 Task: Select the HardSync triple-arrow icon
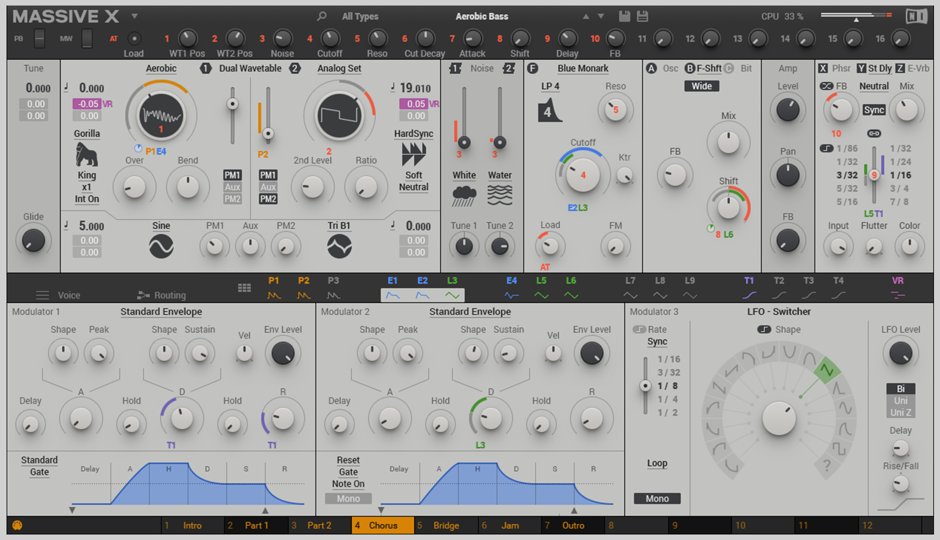click(x=413, y=154)
